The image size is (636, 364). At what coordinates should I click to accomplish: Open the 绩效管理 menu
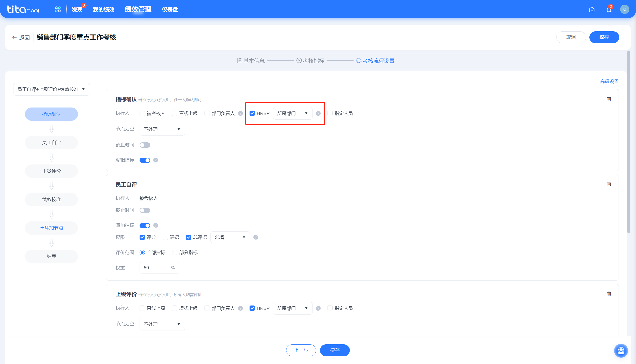pos(138,9)
